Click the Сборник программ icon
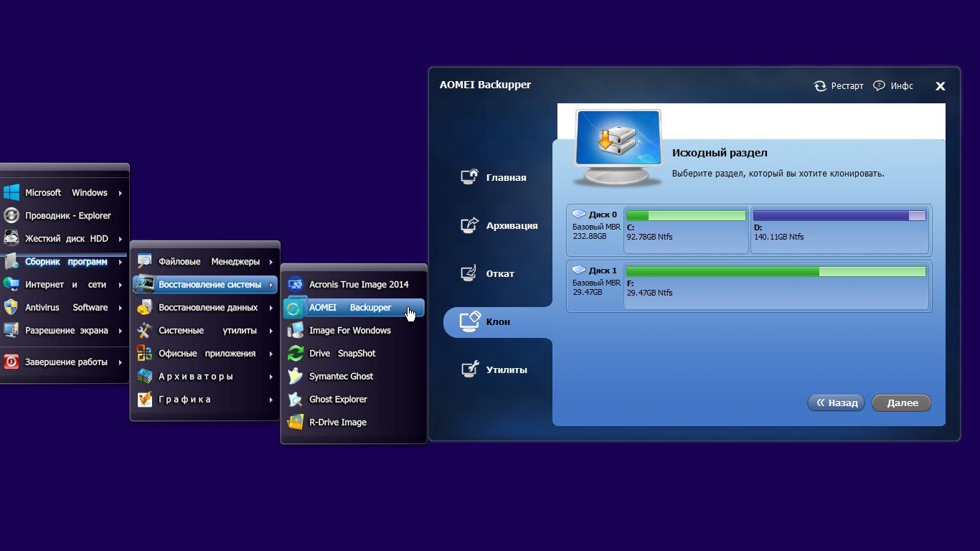 coord(11,261)
